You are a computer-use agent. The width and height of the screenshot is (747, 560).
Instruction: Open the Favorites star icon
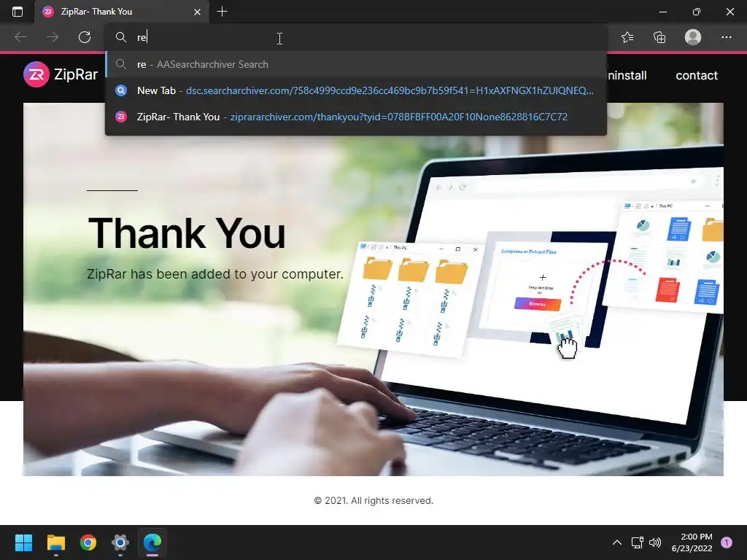pyautogui.click(x=627, y=37)
